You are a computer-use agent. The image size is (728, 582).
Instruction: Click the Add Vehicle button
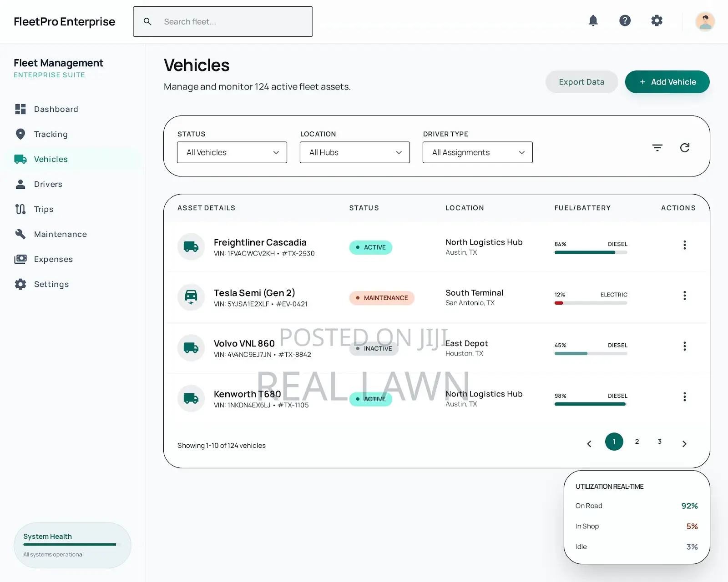(667, 82)
